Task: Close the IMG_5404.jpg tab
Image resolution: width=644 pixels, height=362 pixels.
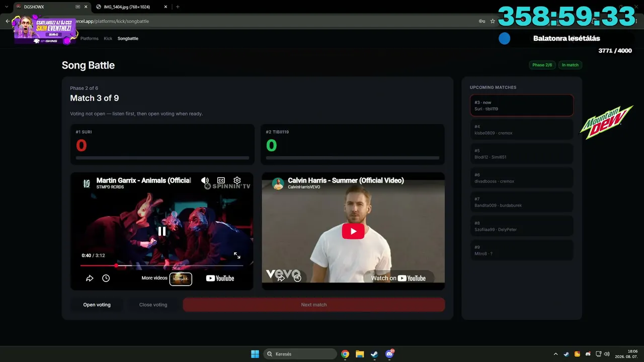Action: click(x=165, y=7)
